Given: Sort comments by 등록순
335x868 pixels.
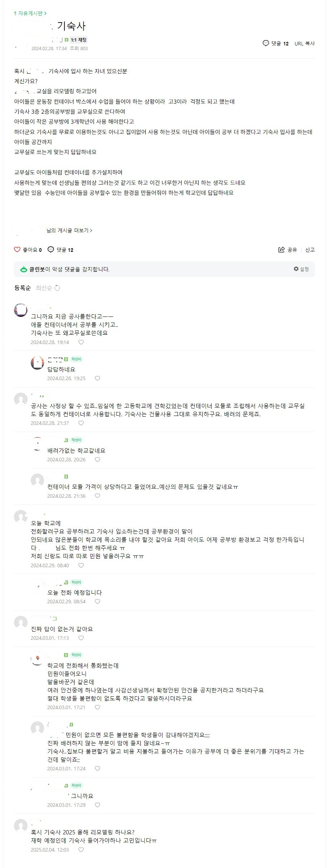Looking at the screenshot, I should pos(23,288).
